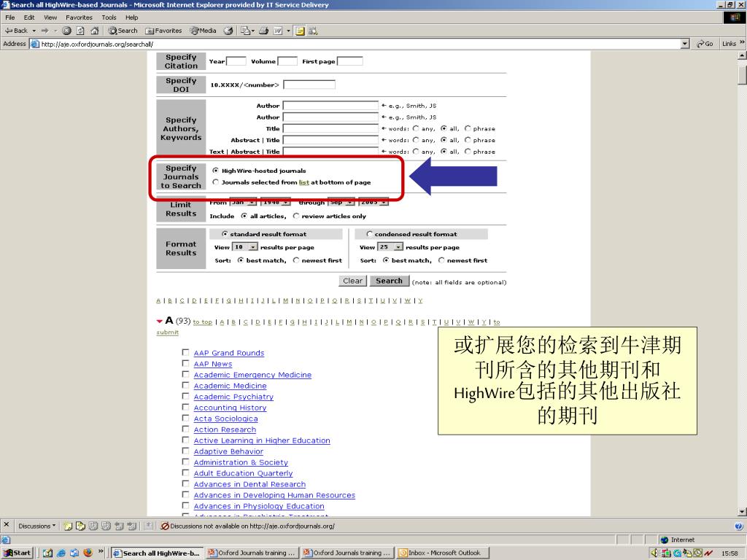Open the Tools menu

(109, 17)
